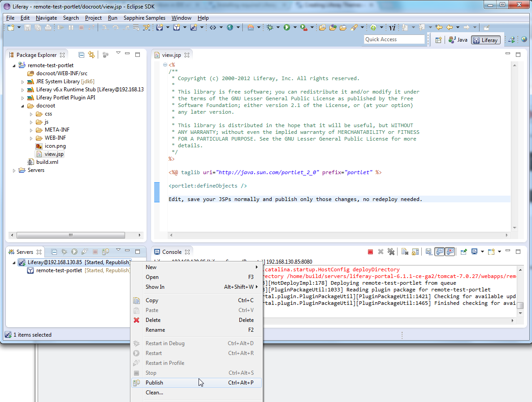Collapse the Liferay@192.168.130.85 server node

14,263
